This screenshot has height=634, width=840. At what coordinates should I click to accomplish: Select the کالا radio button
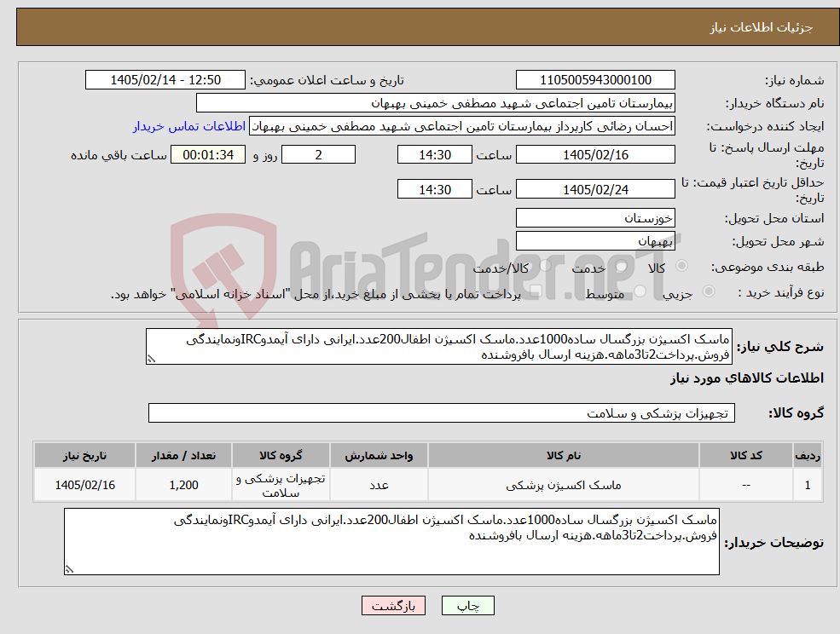tap(682, 266)
